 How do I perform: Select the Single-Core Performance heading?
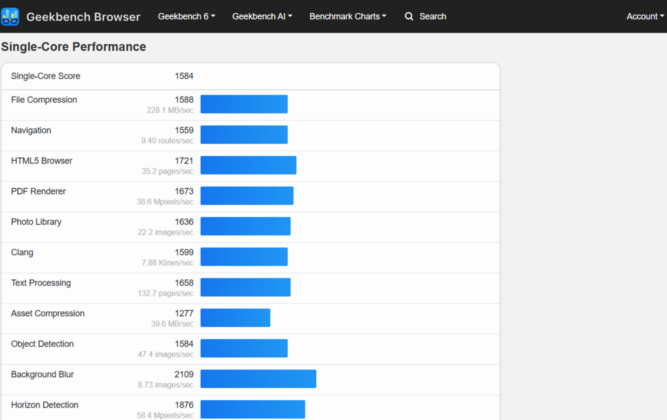[74, 47]
